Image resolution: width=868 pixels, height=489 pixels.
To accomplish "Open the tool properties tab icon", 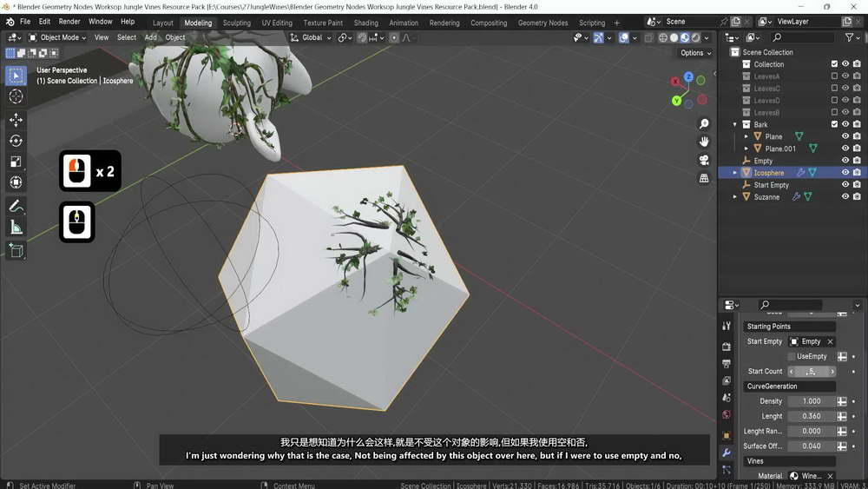I will [x=727, y=327].
